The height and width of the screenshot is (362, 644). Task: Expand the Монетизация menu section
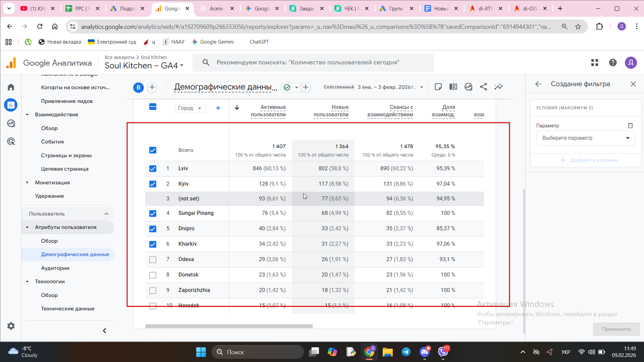tap(52, 183)
